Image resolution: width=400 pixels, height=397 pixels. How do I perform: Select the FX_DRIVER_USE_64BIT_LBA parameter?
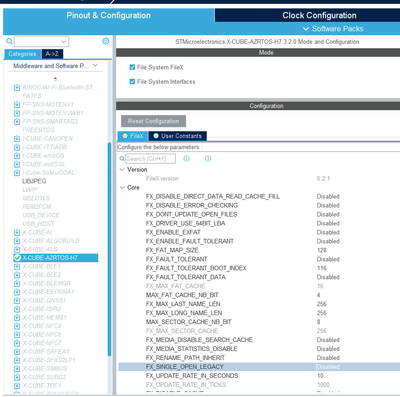pos(185,223)
